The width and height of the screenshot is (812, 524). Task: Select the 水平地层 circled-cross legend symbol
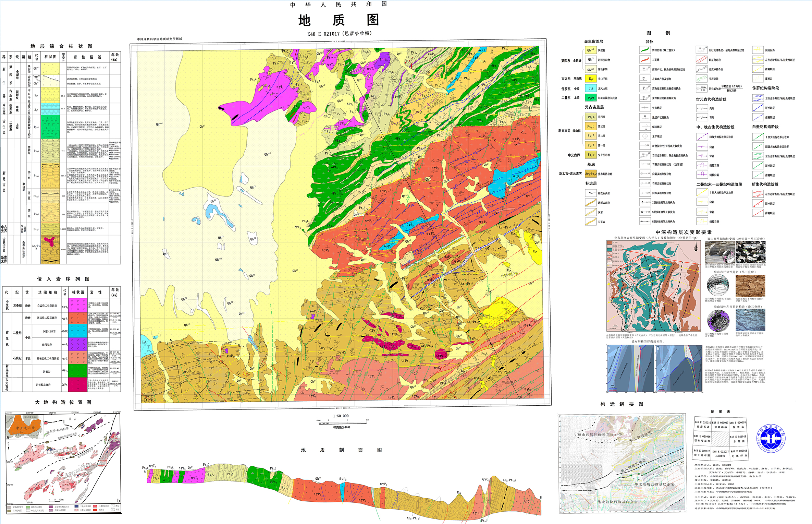644,136
